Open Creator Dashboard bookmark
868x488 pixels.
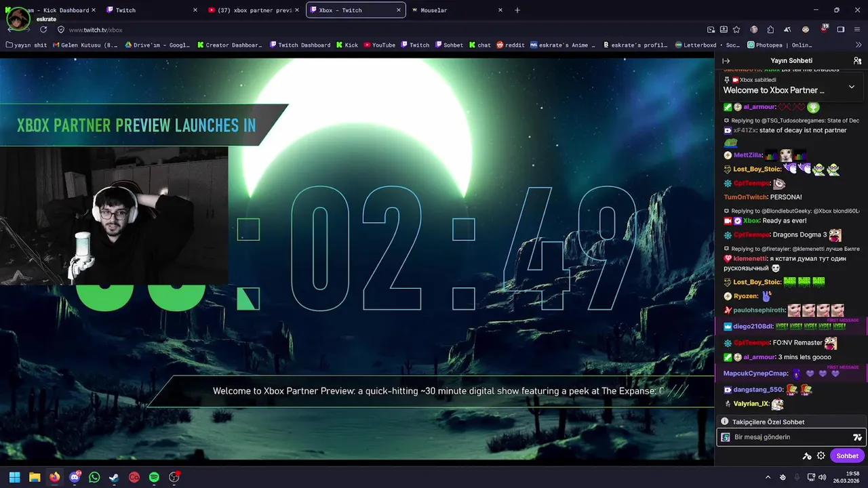(229, 45)
